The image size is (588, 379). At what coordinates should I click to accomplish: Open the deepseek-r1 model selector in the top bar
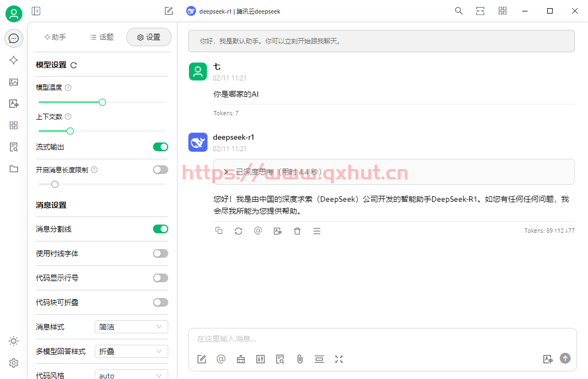click(x=233, y=11)
